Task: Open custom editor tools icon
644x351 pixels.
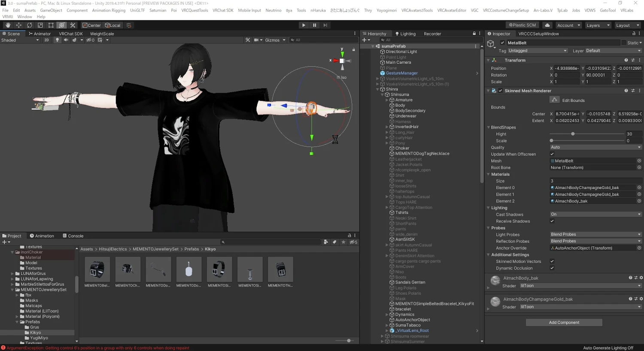Action: click(73, 25)
